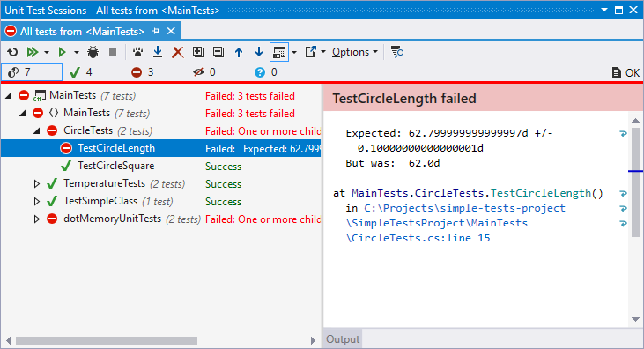Select dotMemoryUnitTests in the tree
Screen dimensions: 644x349
[112, 219]
